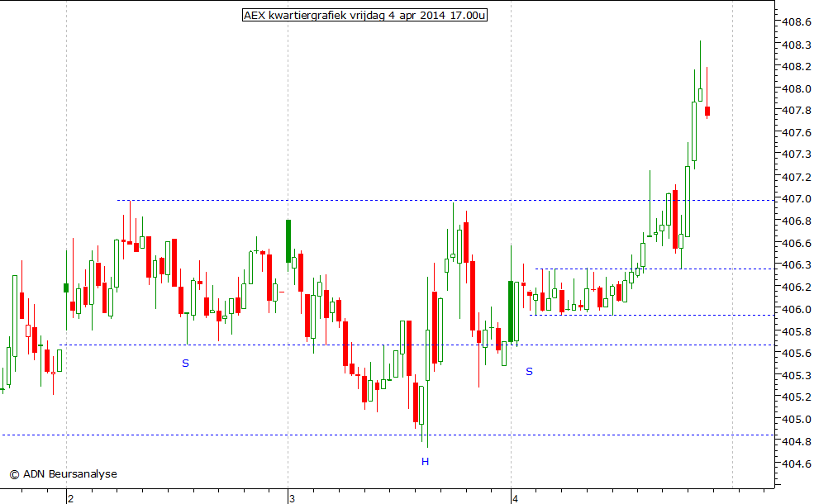Click the price label 406.2

[797, 287]
